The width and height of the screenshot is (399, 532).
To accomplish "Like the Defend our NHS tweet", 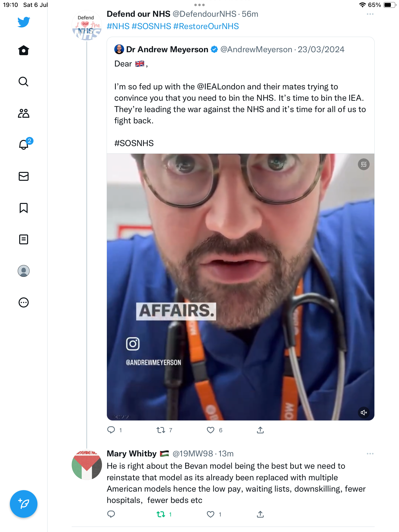I will (x=211, y=430).
